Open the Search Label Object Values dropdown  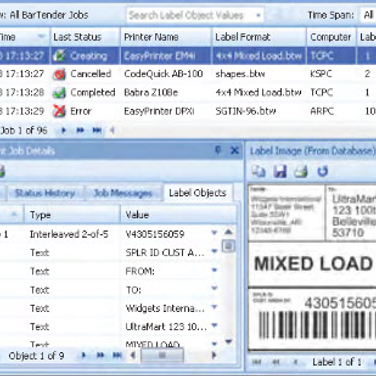click(258, 15)
